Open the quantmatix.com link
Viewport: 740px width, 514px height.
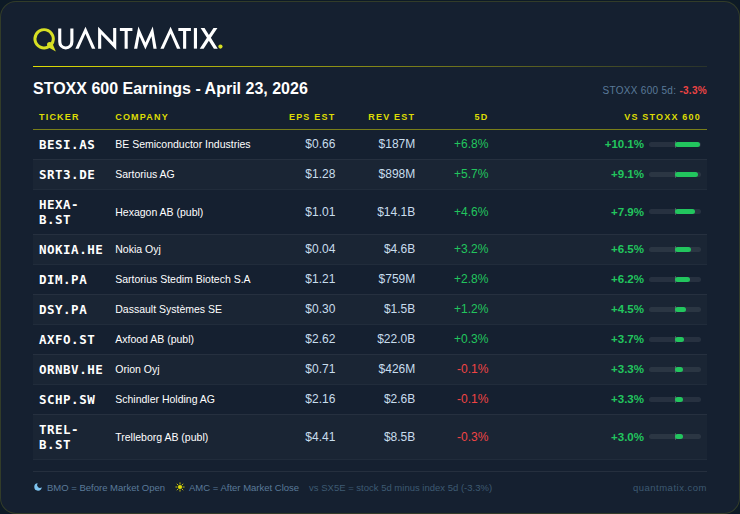click(669, 488)
